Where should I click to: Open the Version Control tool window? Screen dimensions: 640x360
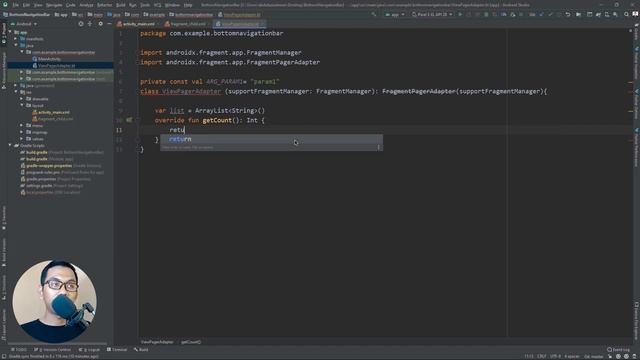[52, 349]
